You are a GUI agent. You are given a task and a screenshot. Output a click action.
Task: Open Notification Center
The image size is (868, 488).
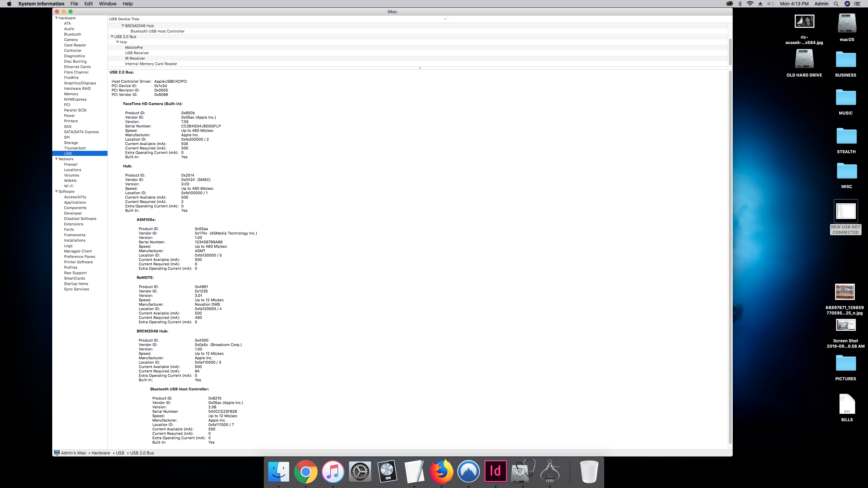[x=857, y=4]
